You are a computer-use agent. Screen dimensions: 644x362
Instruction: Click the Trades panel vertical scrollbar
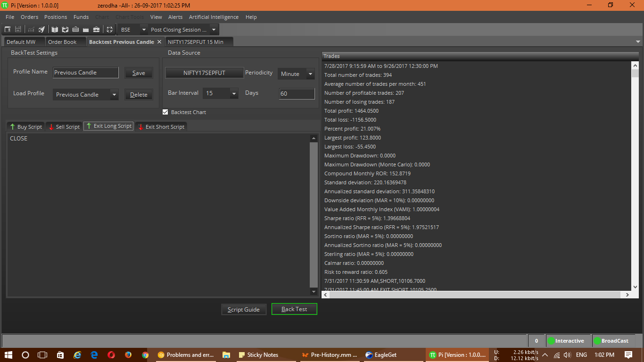pos(635,175)
